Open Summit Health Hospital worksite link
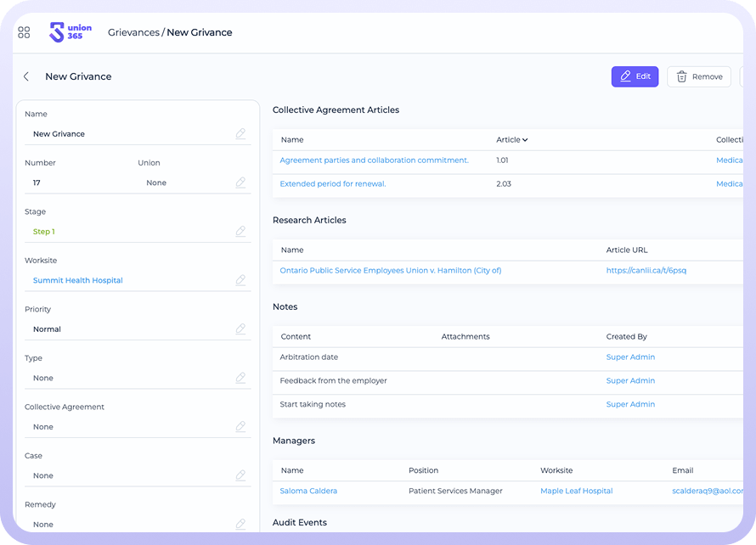 tap(78, 280)
